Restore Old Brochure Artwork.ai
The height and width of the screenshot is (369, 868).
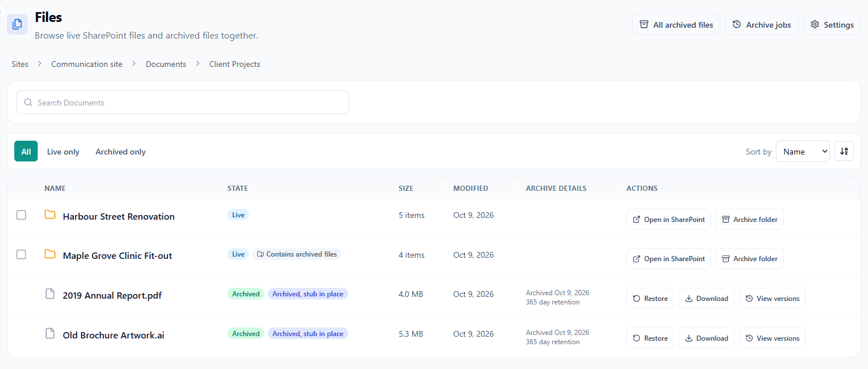pos(650,338)
